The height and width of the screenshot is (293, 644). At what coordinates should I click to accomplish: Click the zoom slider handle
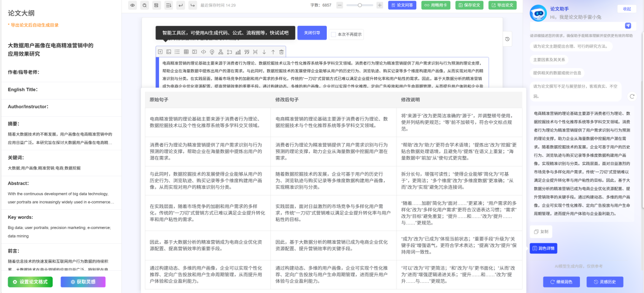(360, 5)
